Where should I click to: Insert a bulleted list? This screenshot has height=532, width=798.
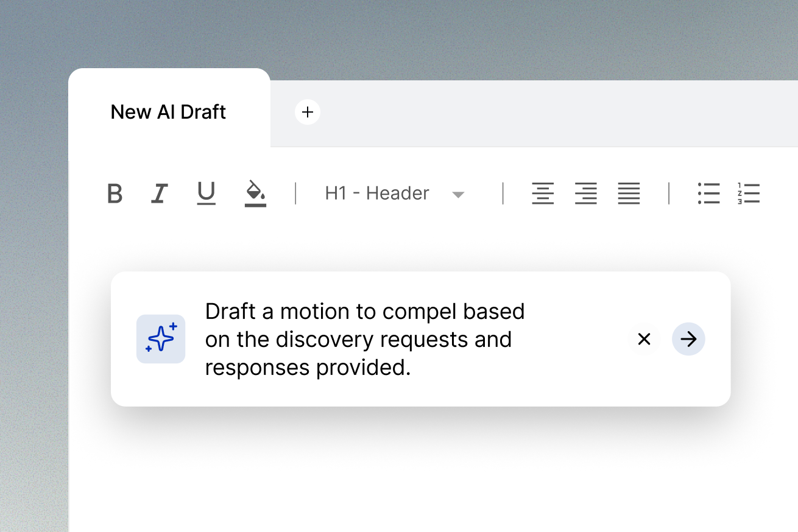click(x=708, y=194)
